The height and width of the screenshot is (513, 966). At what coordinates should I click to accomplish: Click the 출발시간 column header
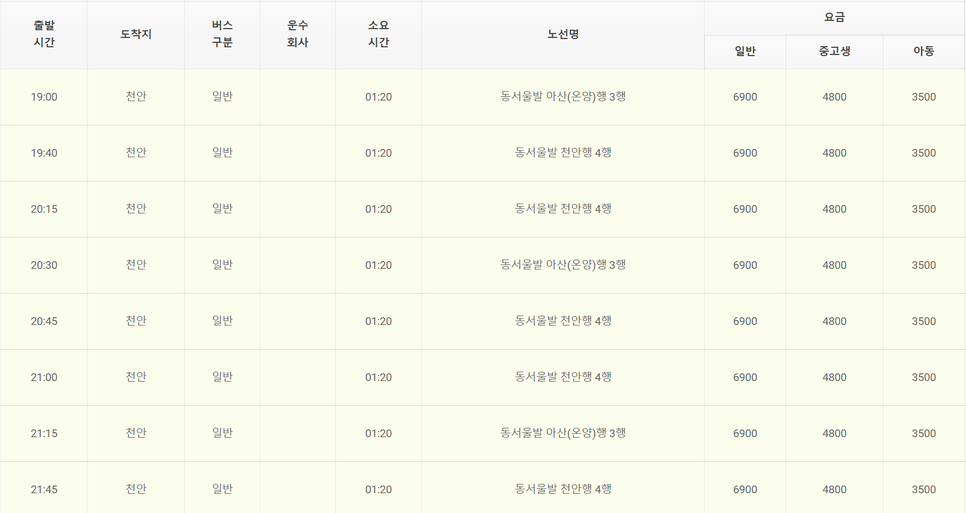[x=44, y=34]
